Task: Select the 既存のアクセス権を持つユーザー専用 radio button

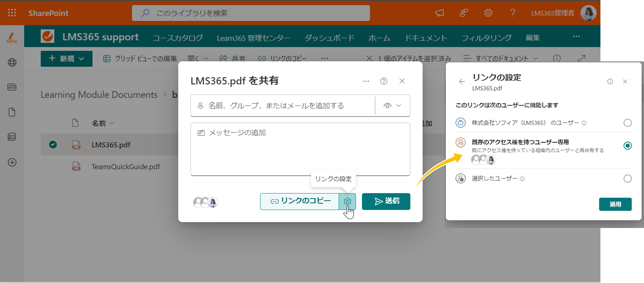Action: tap(627, 145)
